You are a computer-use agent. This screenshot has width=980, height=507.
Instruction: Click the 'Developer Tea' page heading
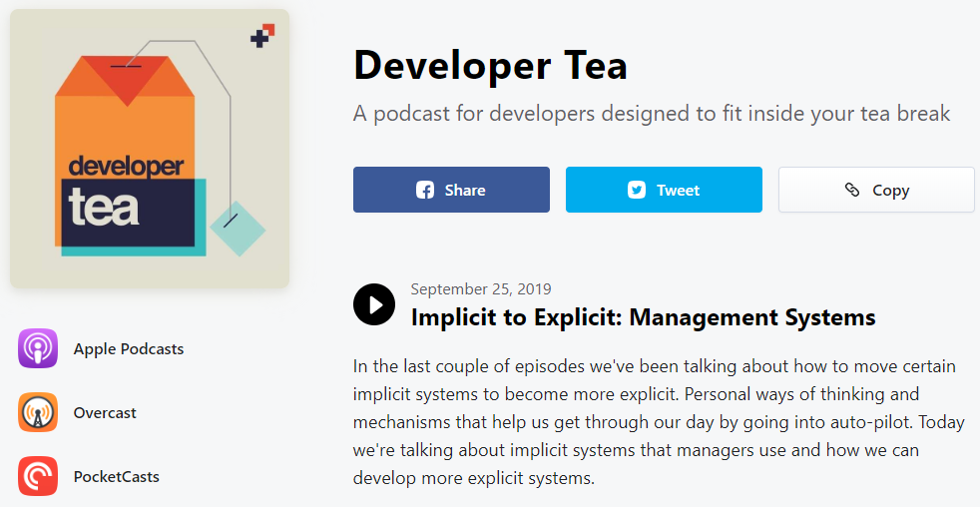coord(490,66)
